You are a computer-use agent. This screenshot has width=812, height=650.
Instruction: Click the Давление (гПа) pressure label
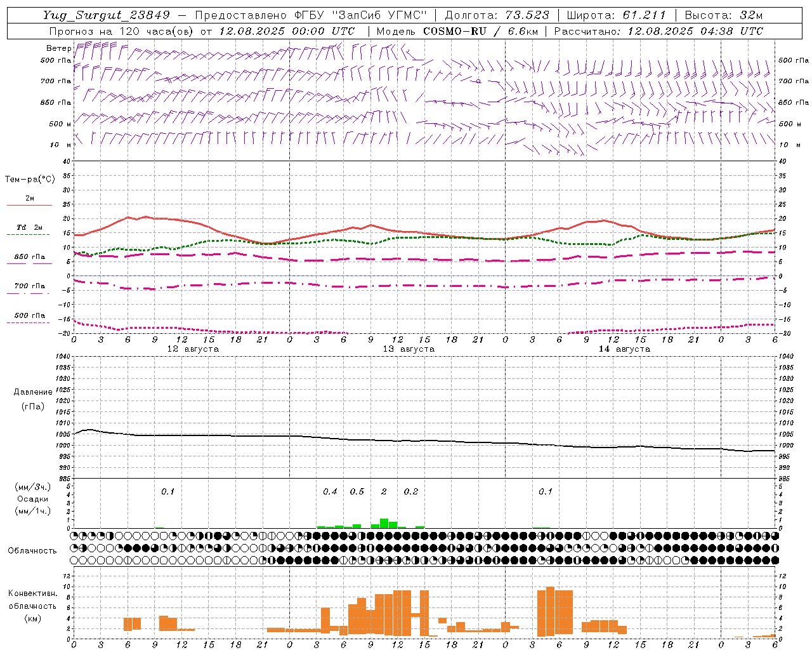click(33, 399)
